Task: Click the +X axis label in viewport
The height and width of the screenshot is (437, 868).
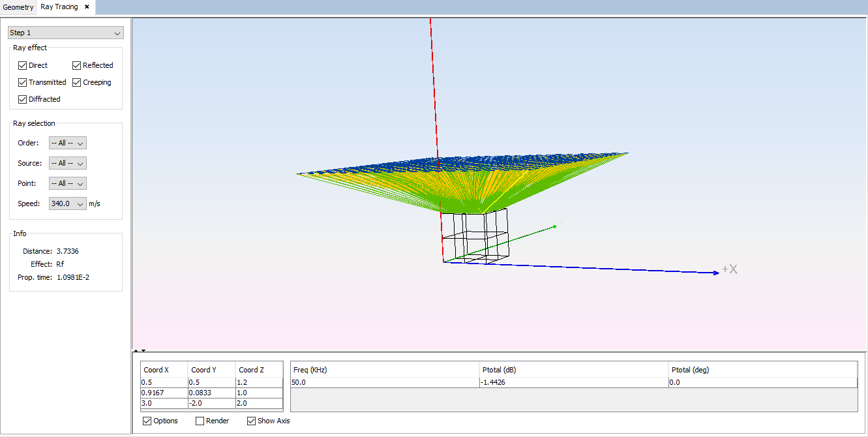Action: (x=730, y=269)
